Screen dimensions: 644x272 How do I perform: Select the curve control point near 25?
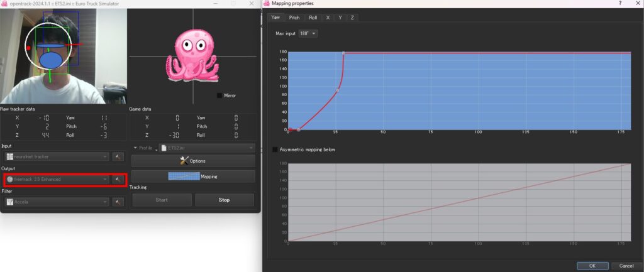pyautogui.click(x=337, y=91)
